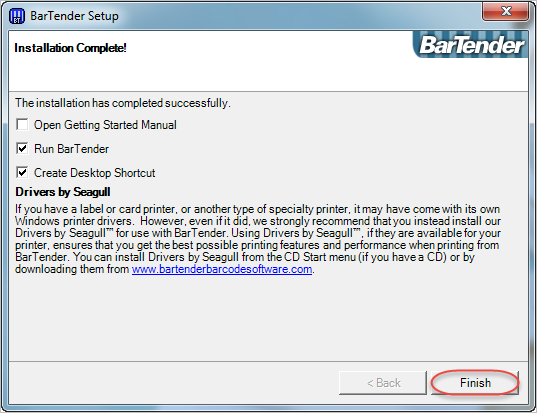This screenshot has width=537, height=413.
Task: Uncheck the Run BarTender checkbox
Action: [x=22, y=149]
